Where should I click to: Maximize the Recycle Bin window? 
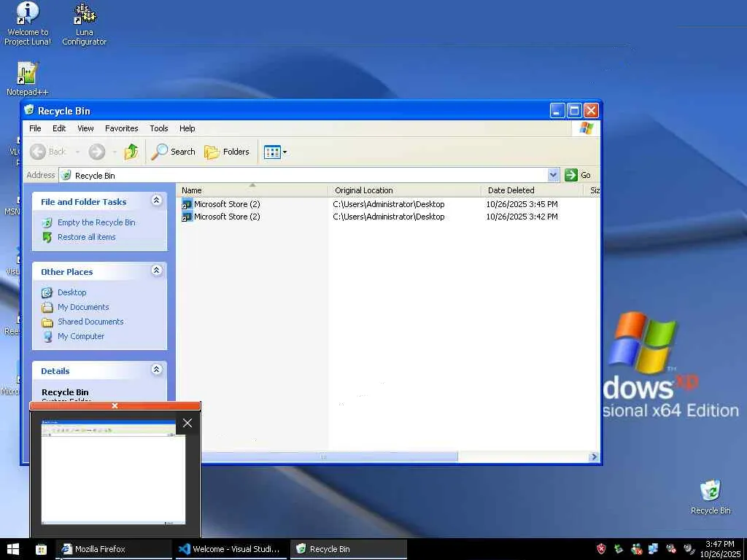[574, 111]
